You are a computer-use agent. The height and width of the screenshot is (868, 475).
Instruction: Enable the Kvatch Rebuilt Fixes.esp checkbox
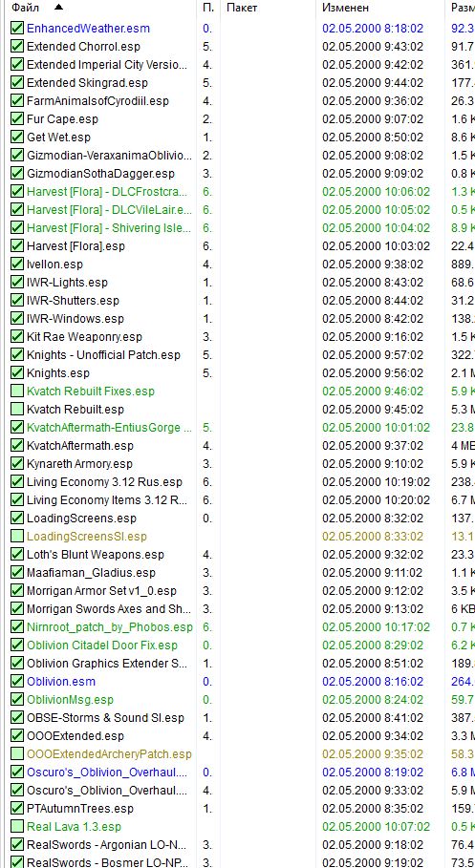tap(17, 392)
